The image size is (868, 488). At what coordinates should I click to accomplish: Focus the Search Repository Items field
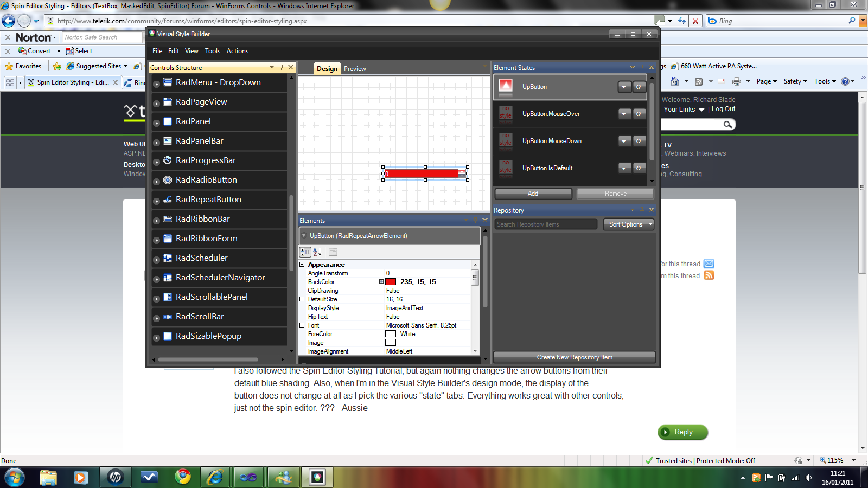[x=546, y=224]
